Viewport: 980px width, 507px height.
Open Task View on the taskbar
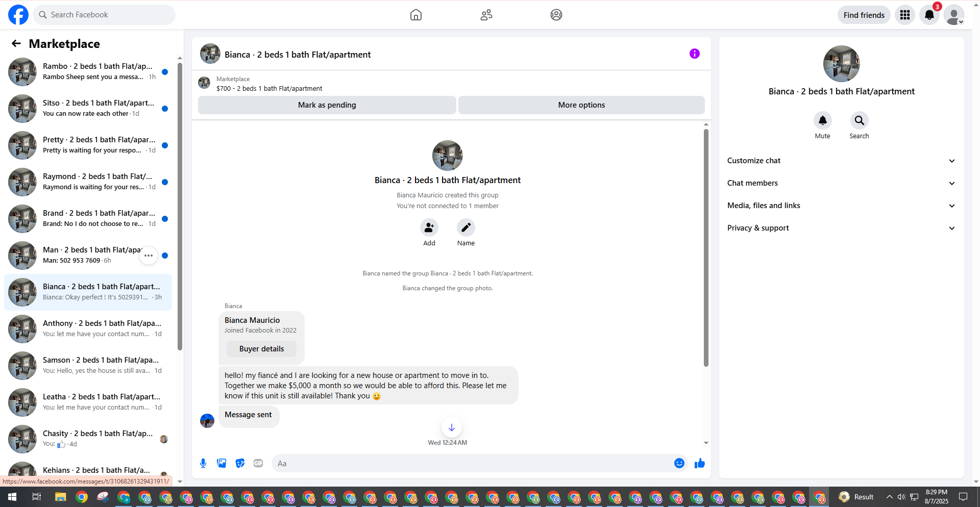36,497
